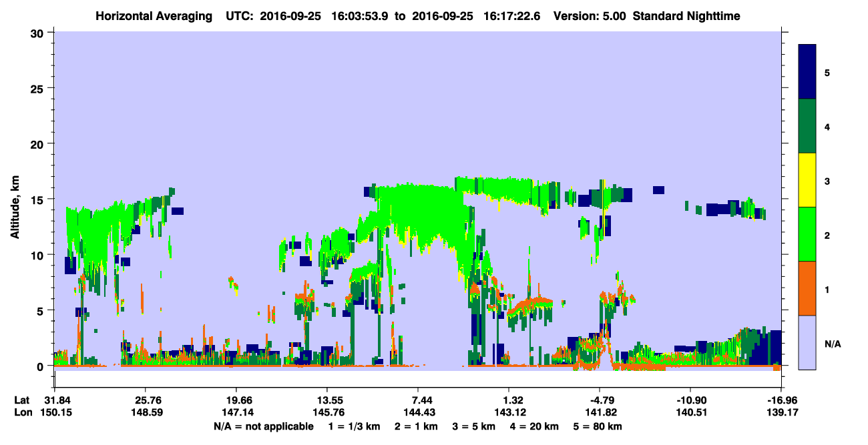Screen dimensions: 868x445
Task: Click legend text 'N/A = not applicable'
Action: [263, 426]
